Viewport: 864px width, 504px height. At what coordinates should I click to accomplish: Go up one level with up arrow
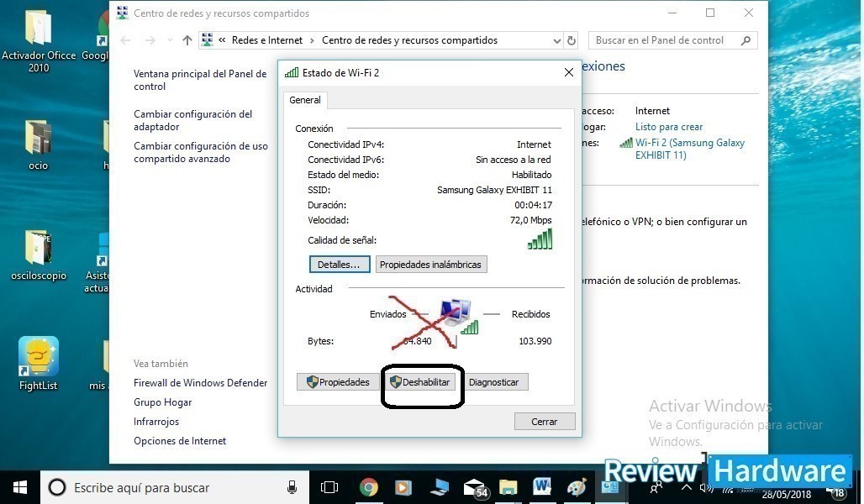(187, 40)
